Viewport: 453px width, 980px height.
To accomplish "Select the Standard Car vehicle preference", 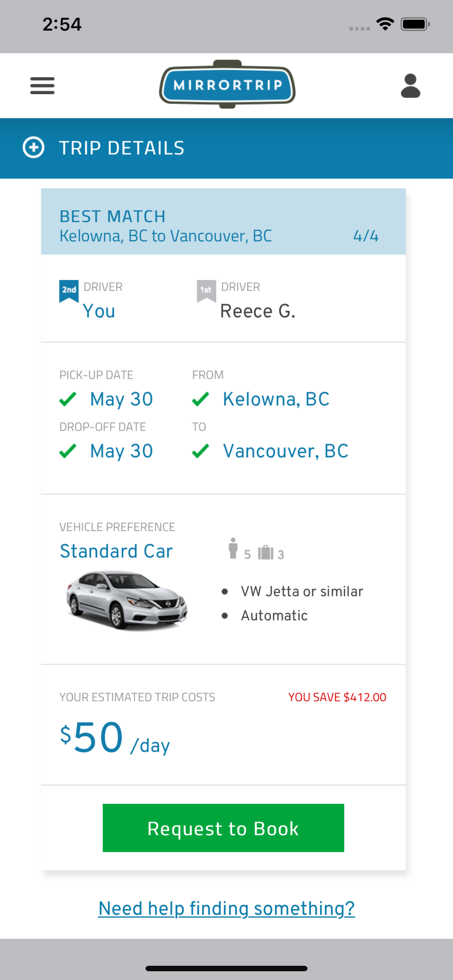I will (x=116, y=551).
